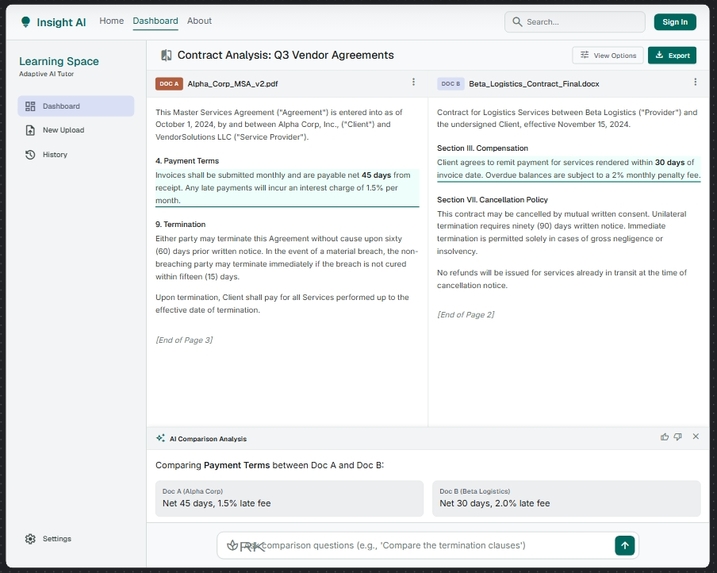The image size is (717, 573).
Task: Click the Doc B (Beta Logistics) summary card
Action: tap(566, 498)
